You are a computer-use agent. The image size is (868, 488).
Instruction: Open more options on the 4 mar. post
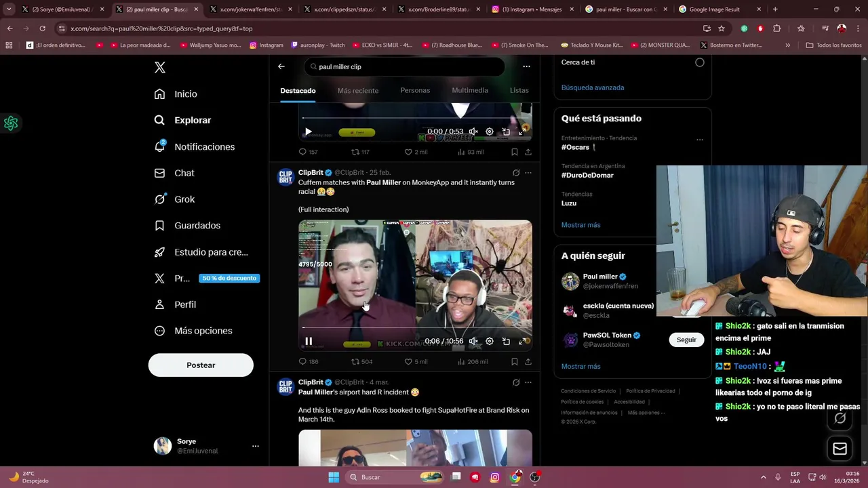coord(528,382)
